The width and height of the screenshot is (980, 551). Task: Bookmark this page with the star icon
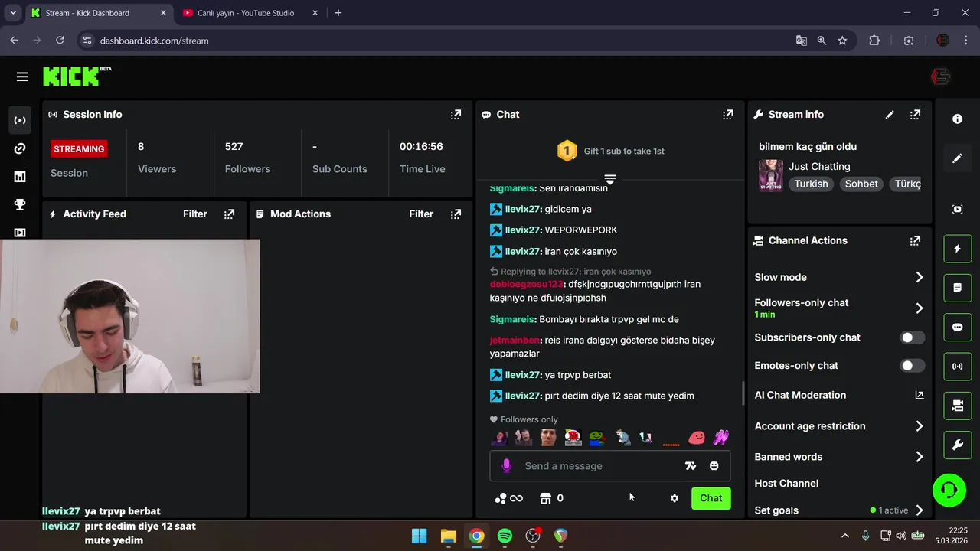coord(842,41)
